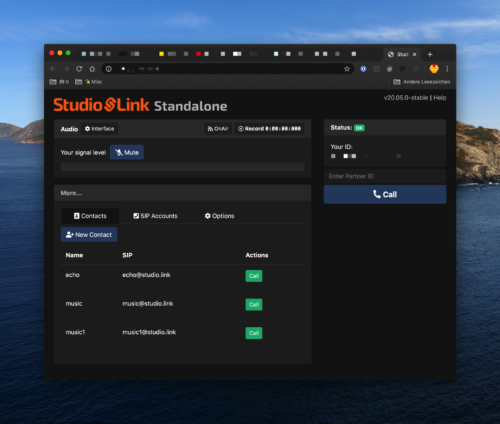Screen dimensions: 500x424
Task: Call the music1 contact
Action: pos(254,333)
